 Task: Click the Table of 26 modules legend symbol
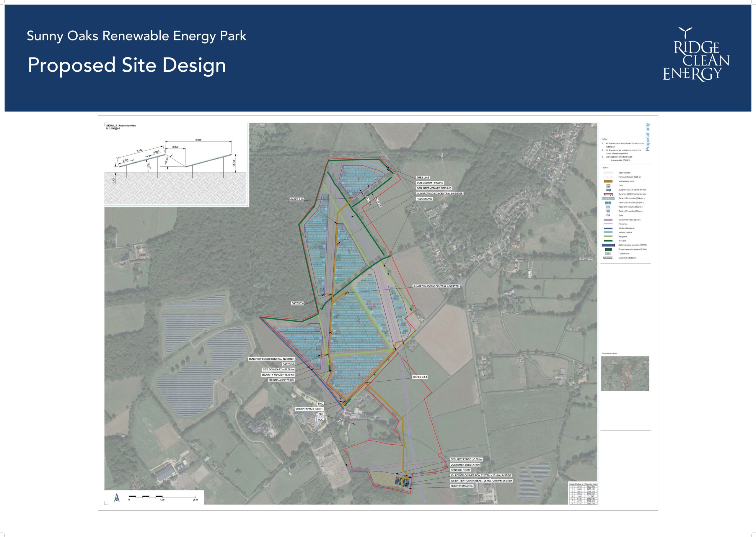pyautogui.click(x=608, y=199)
